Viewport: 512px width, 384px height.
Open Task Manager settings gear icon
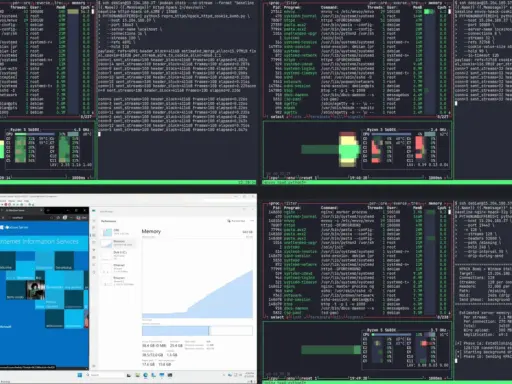click(x=94, y=366)
